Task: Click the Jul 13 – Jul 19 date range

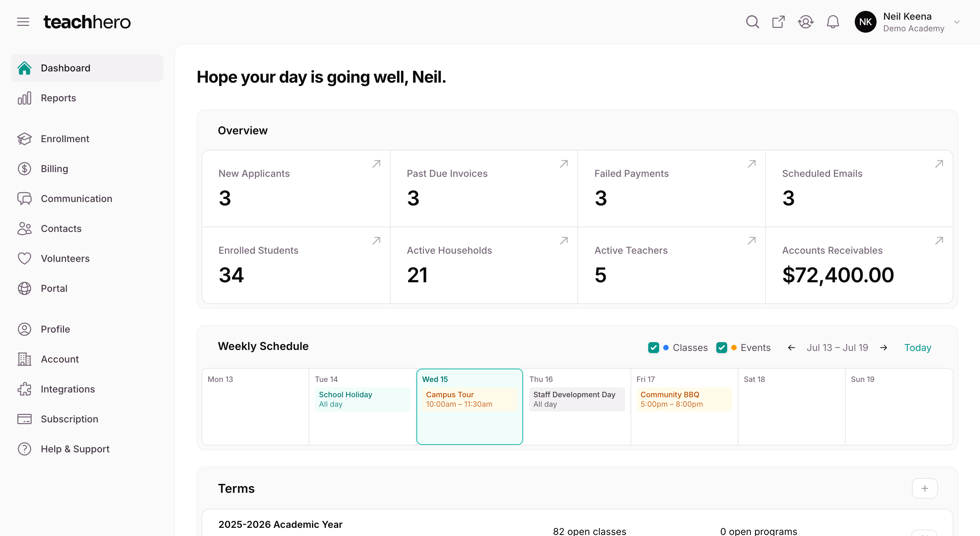Action: click(x=837, y=348)
